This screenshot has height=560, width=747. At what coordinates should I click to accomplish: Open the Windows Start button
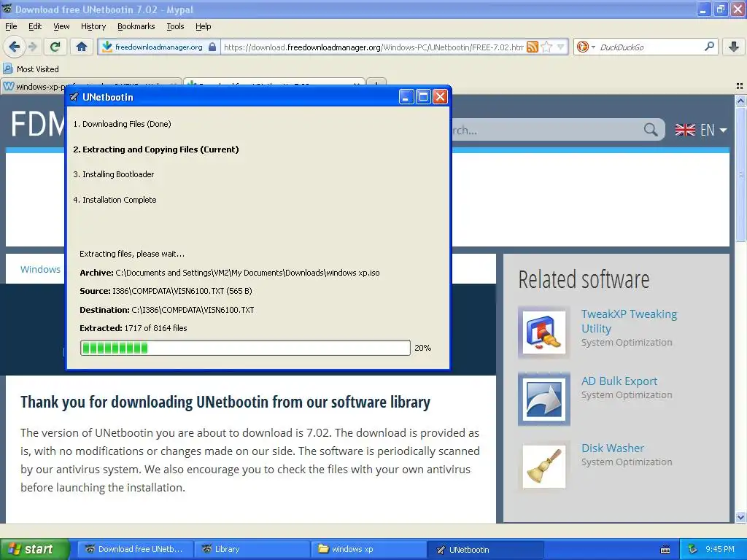click(x=35, y=549)
